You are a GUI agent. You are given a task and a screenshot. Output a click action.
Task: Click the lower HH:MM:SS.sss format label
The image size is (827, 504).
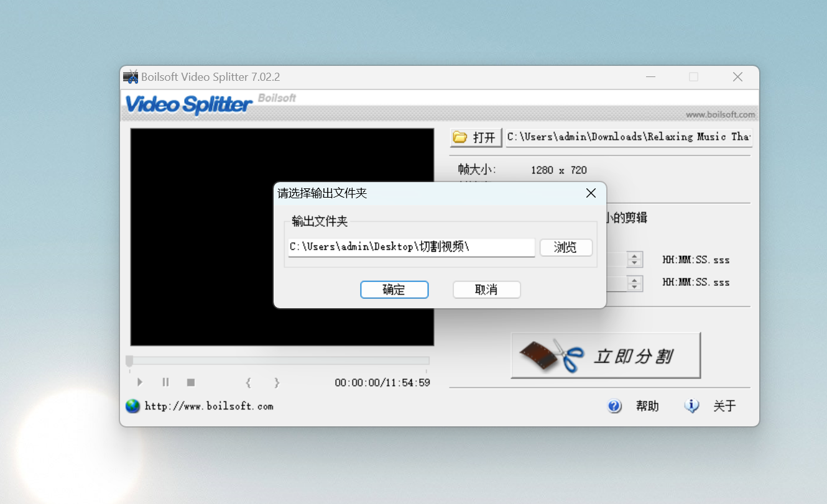pos(696,282)
